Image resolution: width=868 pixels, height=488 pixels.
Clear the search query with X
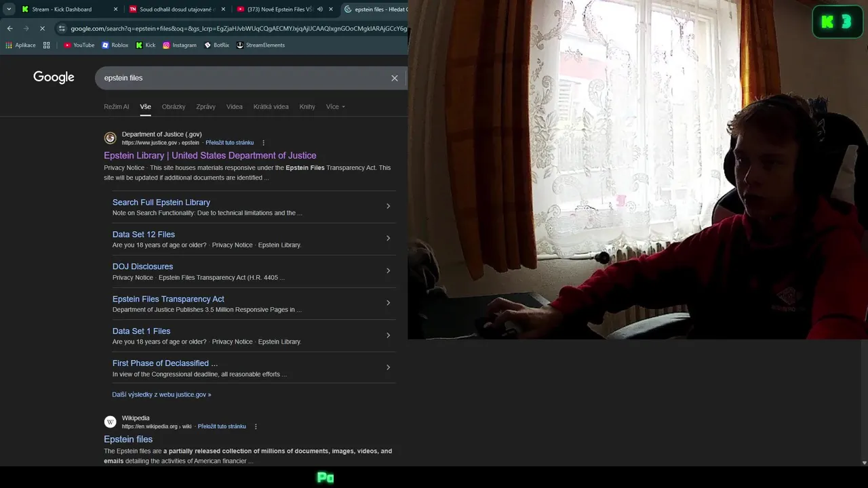(x=395, y=78)
